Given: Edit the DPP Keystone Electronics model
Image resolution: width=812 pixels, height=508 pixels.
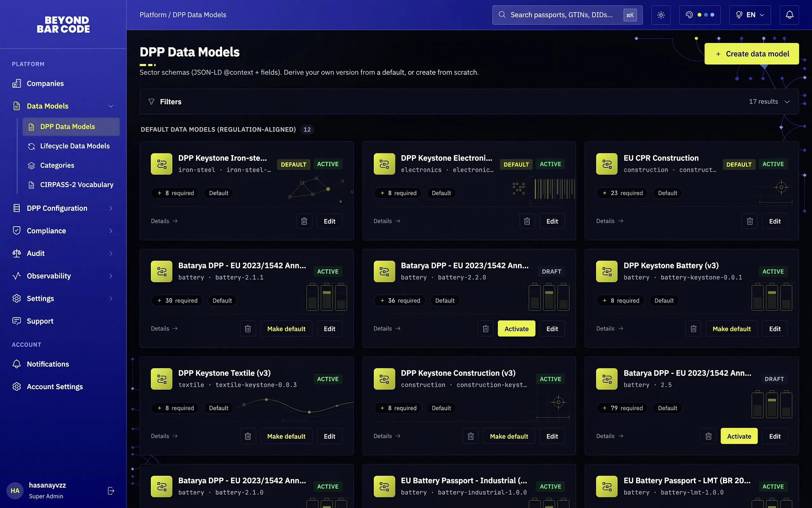Looking at the screenshot, I should [x=552, y=221].
